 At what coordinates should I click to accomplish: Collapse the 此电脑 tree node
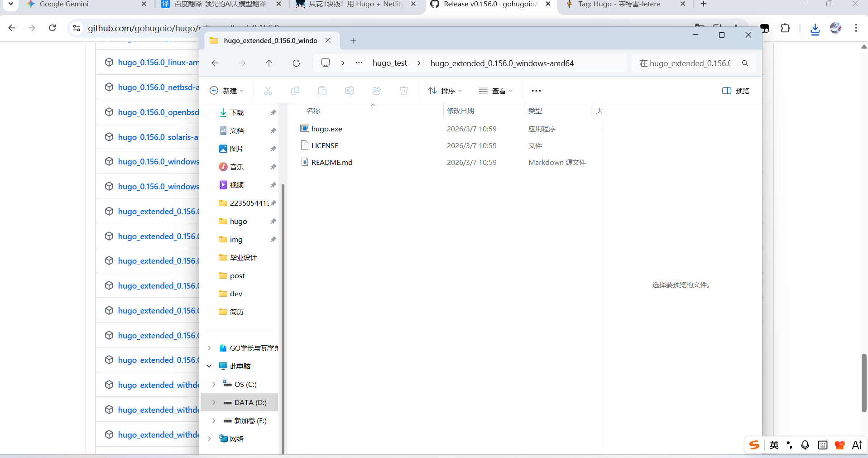point(209,366)
